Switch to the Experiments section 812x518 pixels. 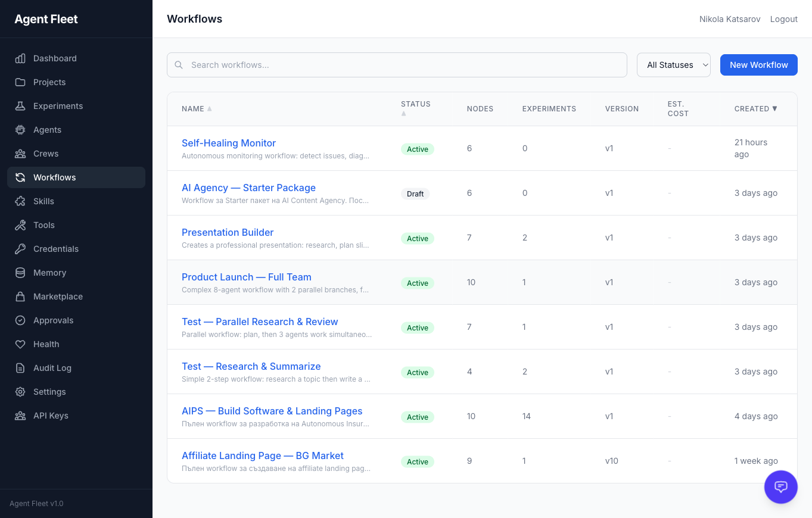(x=58, y=106)
